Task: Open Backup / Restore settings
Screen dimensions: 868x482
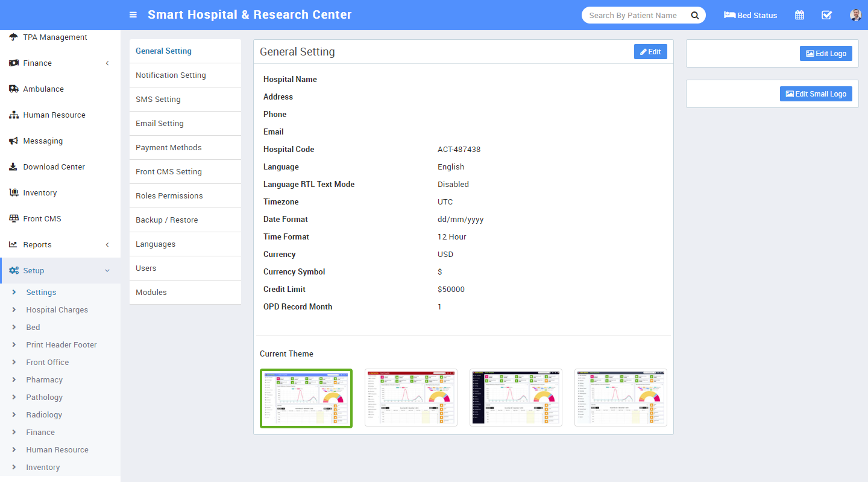Action: [166, 220]
